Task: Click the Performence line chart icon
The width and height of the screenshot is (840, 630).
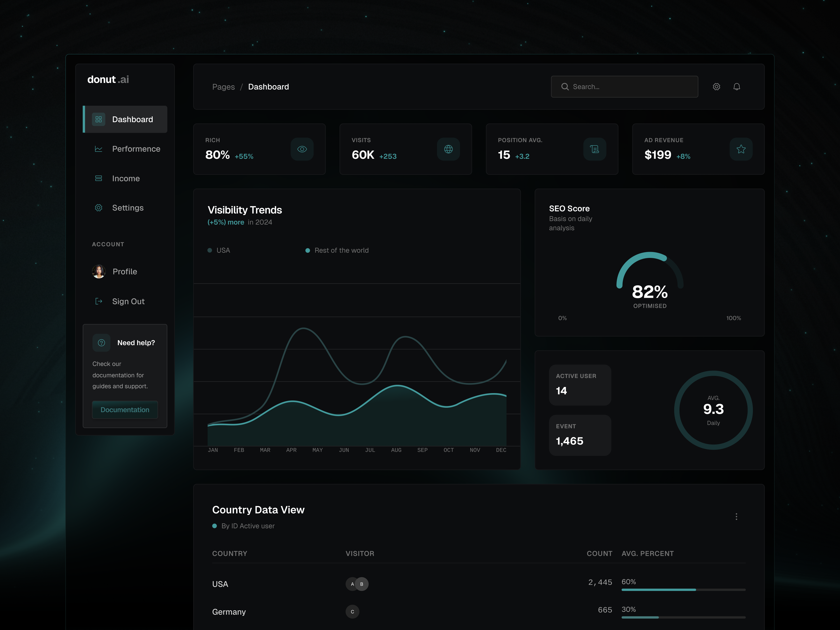Action: point(99,149)
